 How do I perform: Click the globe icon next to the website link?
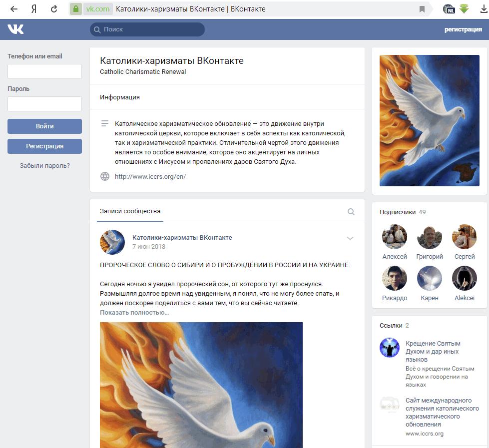[105, 176]
